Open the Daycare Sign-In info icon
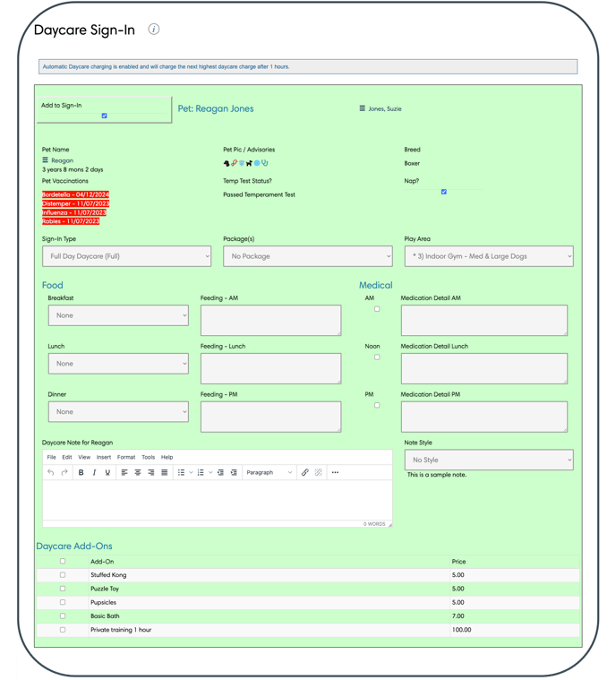This screenshot has width=616, height=680. (x=153, y=29)
